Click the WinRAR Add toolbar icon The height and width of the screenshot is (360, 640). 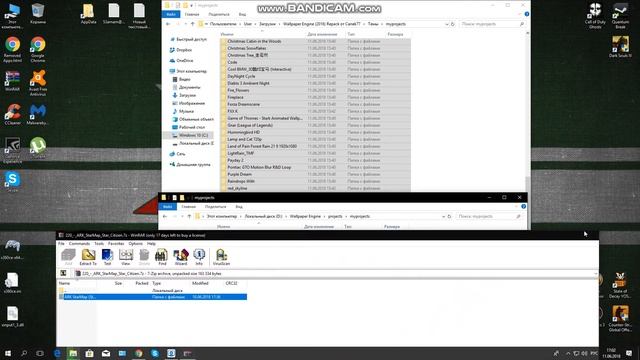point(68,257)
